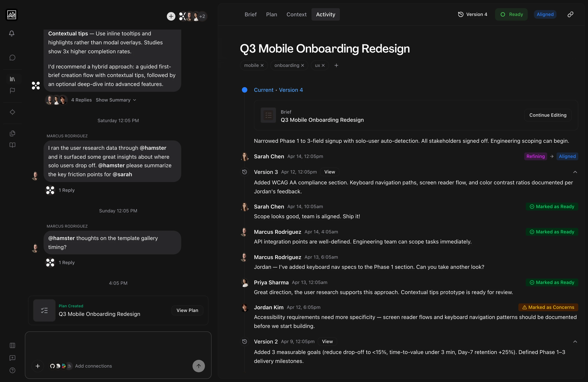Toggle Jordan Kim's Marked as Concerns badge
The image size is (588, 382).
tap(548, 307)
